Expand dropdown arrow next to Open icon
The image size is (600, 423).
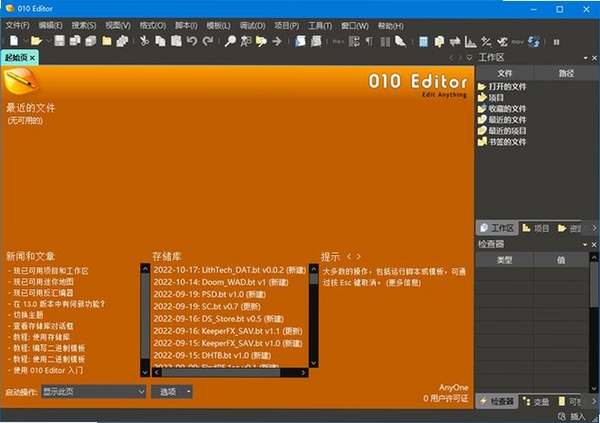click(x=48, y=41)
